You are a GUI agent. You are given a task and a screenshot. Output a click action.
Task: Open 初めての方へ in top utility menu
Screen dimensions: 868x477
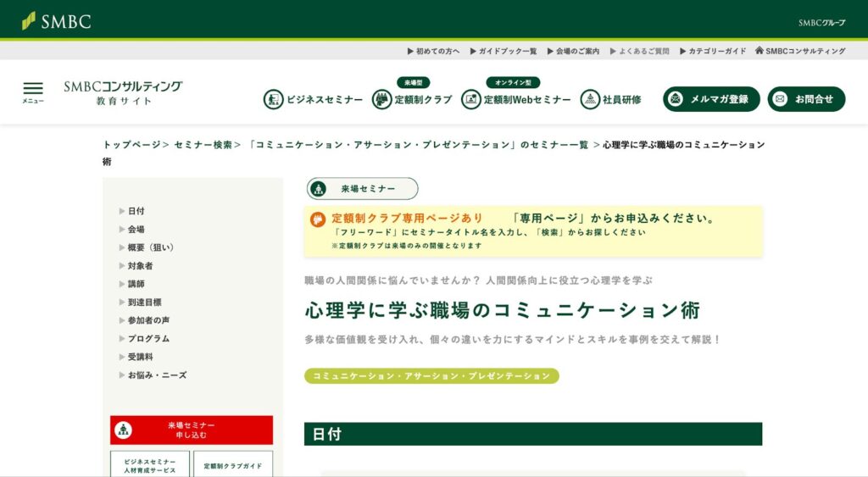coord(437,51)
